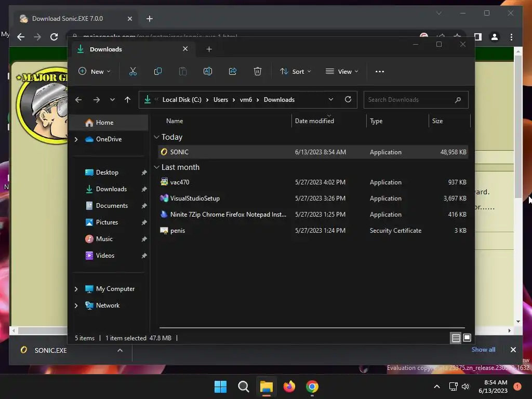Close the Chrome downloads bar
The height and width of the screenshot is (399, 532).
tap(513, 350)
